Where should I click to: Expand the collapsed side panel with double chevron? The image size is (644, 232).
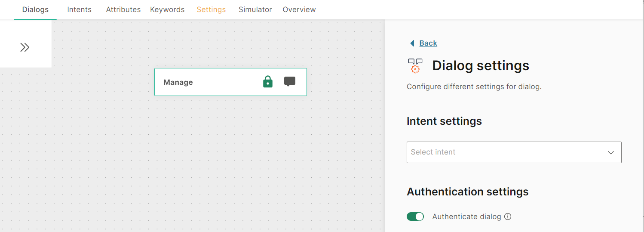25,47
